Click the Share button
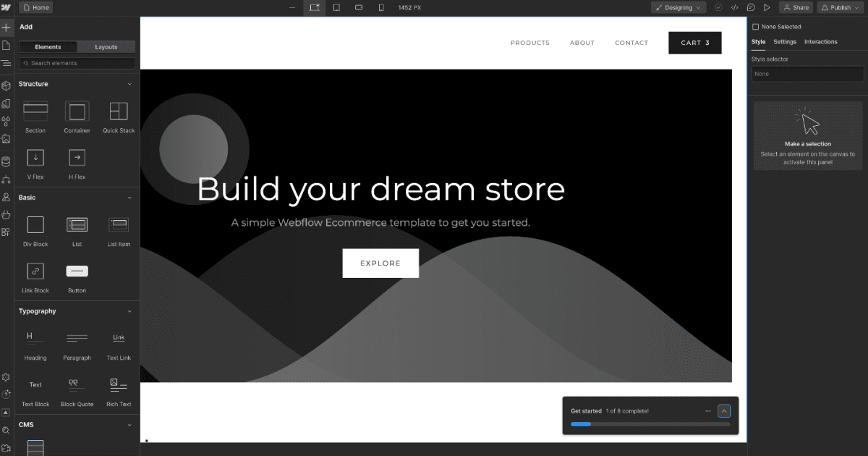This screenshot has height=456, width=868. tap(796, 7)
